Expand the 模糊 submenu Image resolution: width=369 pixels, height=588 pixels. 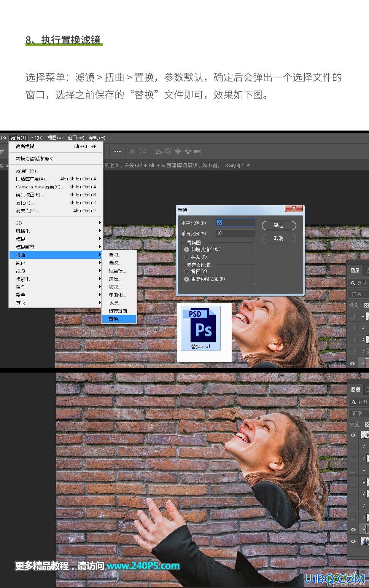[56, 239]
